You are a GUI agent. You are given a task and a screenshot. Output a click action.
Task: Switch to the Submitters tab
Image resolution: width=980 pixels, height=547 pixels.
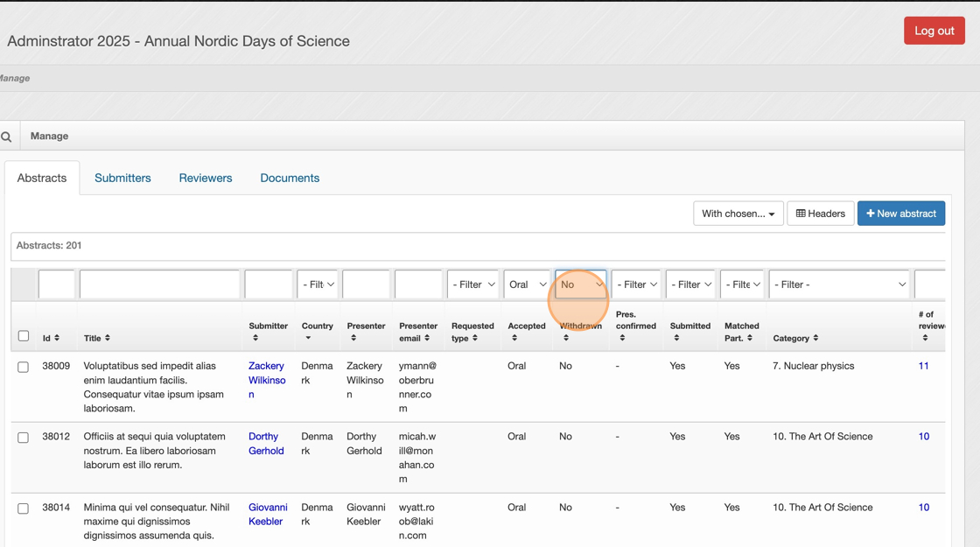122,178
